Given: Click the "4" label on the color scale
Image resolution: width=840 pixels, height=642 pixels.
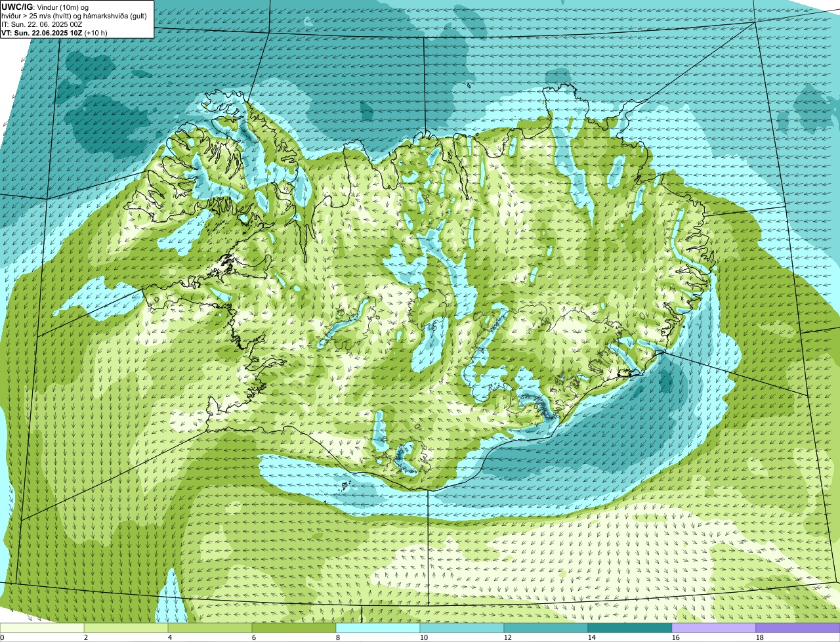Looking at the screenshot, I should 170,637.
